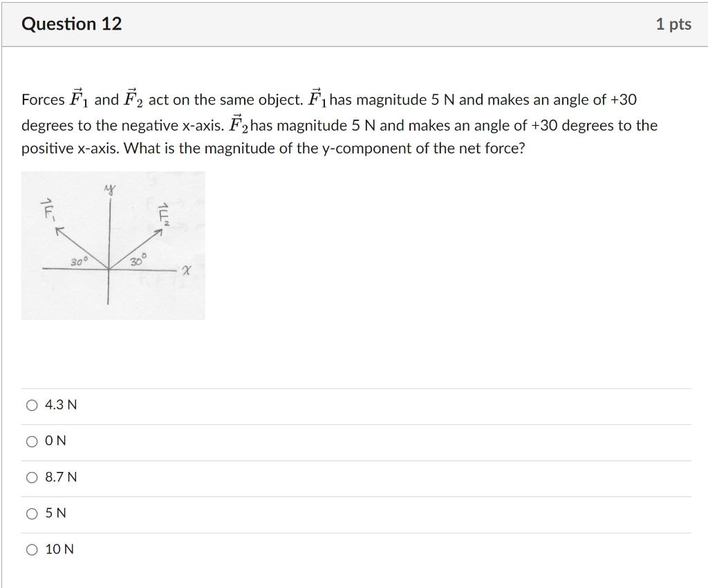Click the x axis label in diagram

187,270
